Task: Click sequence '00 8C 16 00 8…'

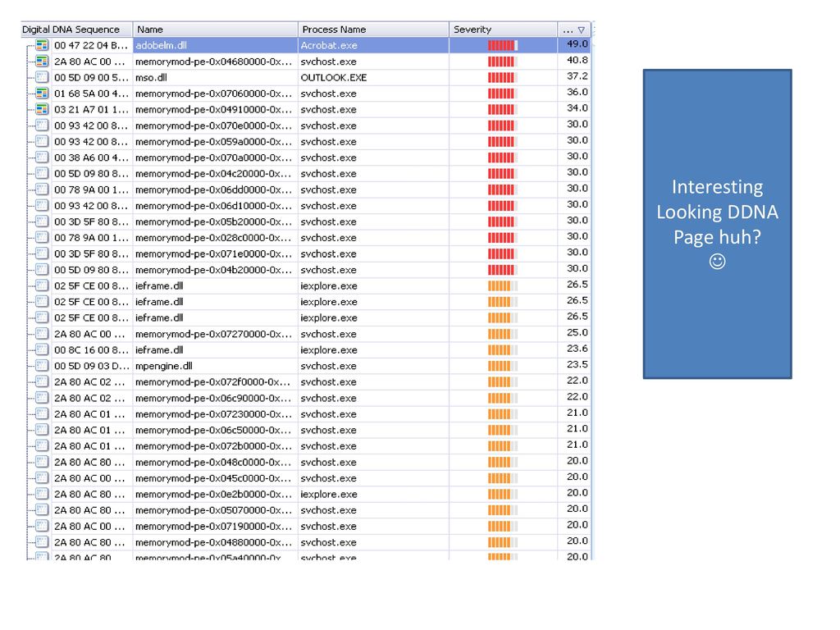Action: 91,349
